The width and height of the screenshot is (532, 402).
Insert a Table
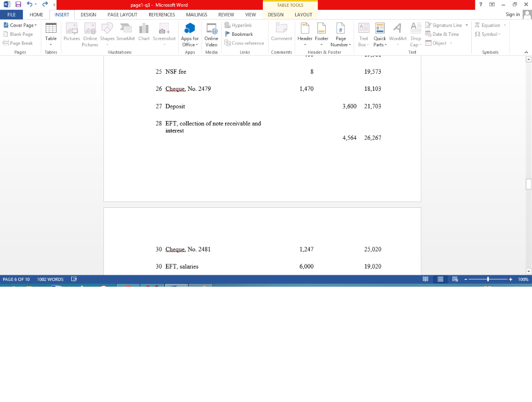(x=51, y=35)
